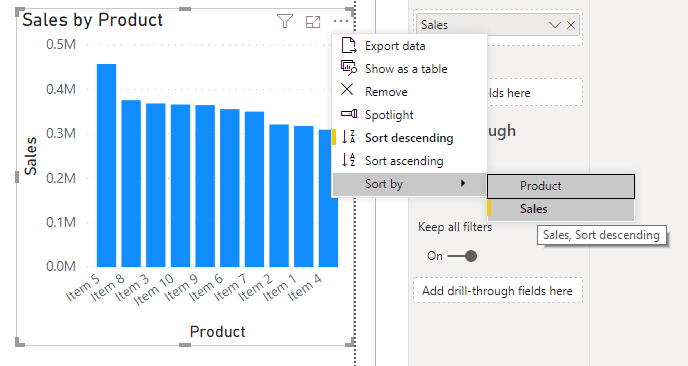Click the Sort descending Z-A icon
This screenshot has height=366, width=688.
pos(348,137)
